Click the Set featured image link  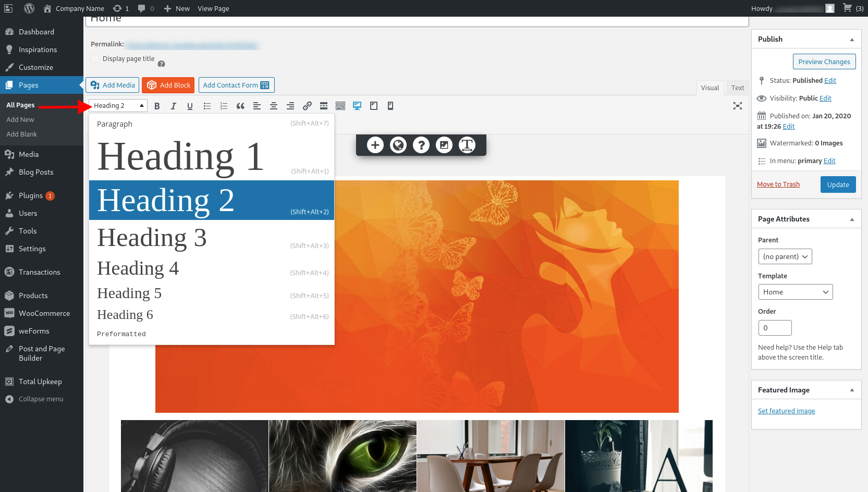[786, 411]
